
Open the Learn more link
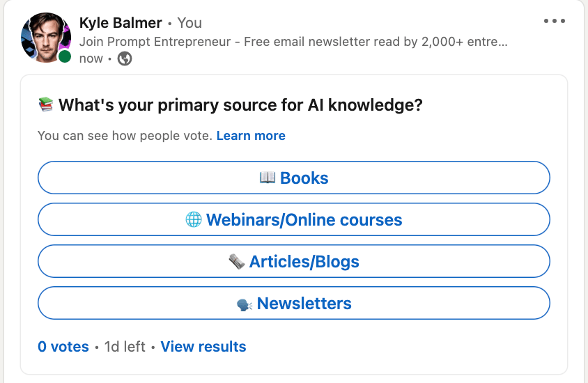[251, 136]
